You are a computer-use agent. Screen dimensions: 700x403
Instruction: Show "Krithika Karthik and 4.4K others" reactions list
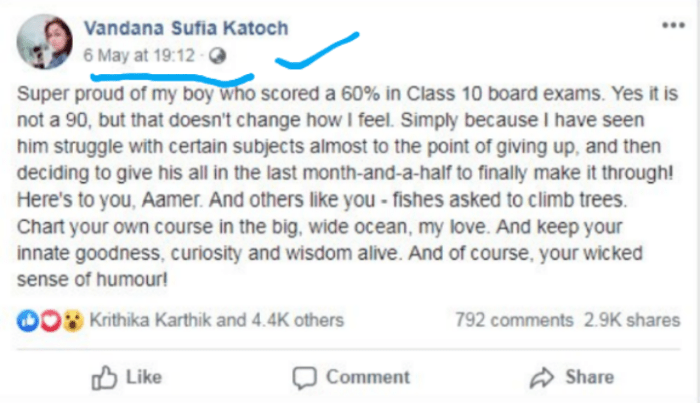[217, 321]
